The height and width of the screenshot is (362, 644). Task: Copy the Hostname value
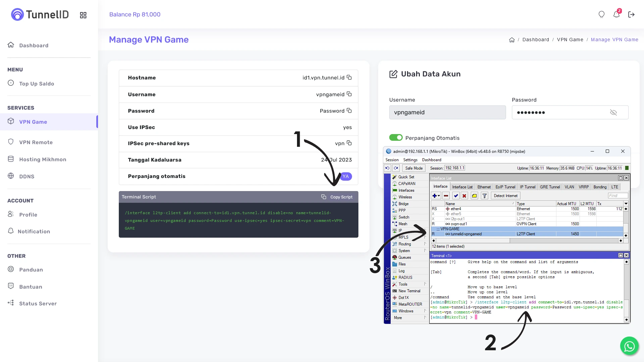point(349,77)
